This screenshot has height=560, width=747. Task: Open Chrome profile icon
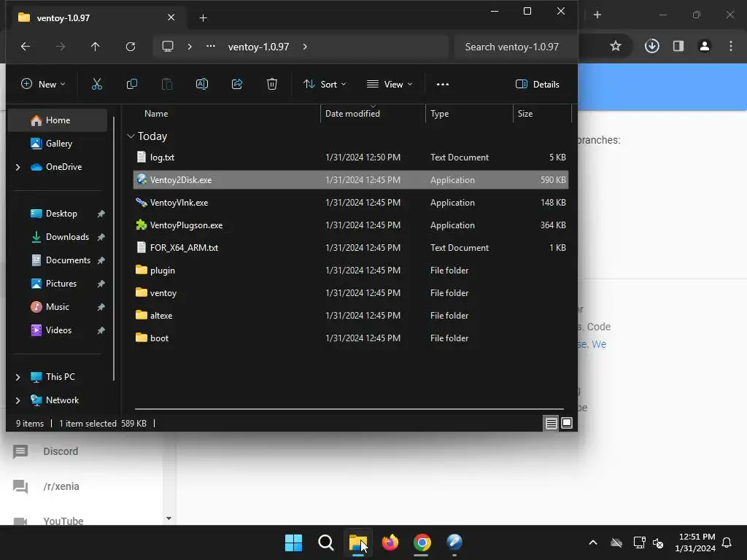[x=705, y=46]
